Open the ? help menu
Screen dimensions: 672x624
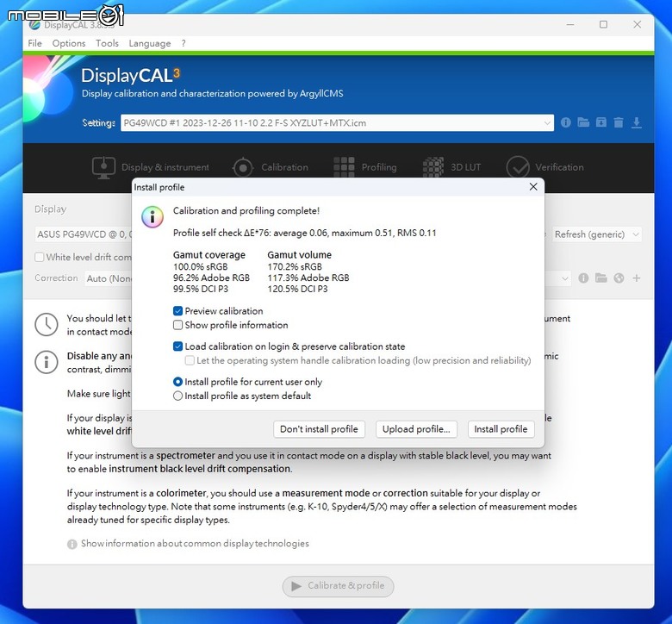tap(184, 43)
